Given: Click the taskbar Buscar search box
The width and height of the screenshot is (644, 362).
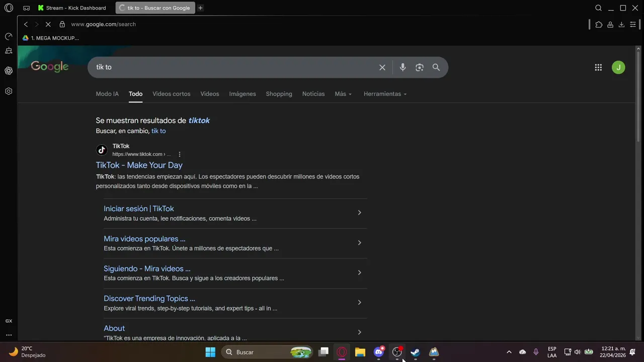Looking at the screenshot, I should [x=268, y=352].
